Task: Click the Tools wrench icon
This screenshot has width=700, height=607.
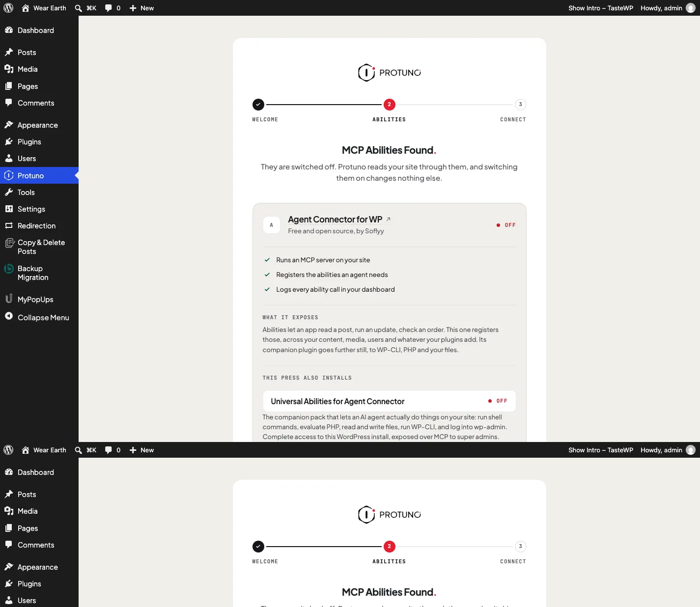Action: pos(9,192)
